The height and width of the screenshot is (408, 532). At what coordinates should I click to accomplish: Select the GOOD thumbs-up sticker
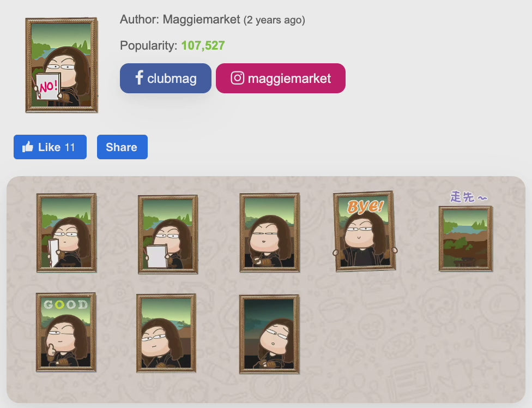[x=66, y=332]
